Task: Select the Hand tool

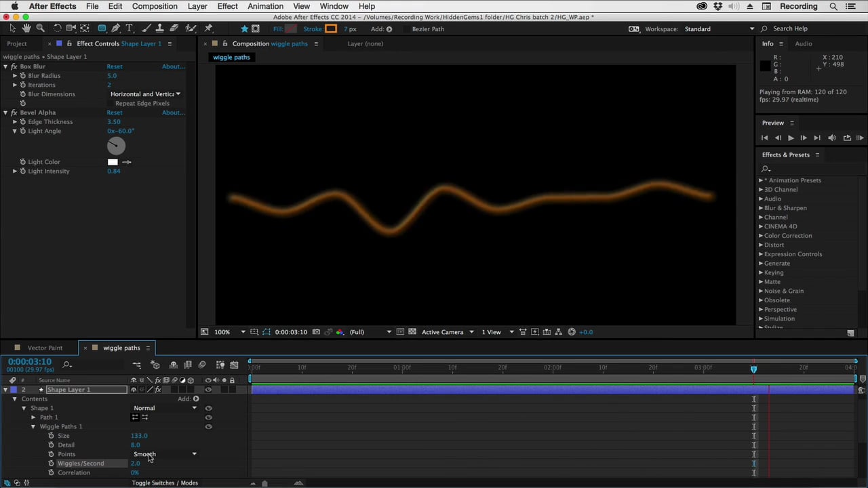Action: point(26,28)
